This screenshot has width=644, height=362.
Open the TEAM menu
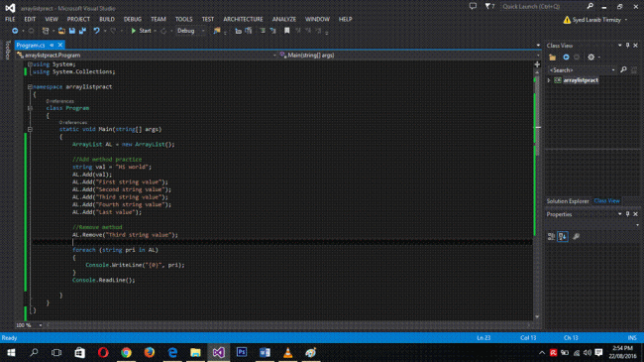coord(159,19)
